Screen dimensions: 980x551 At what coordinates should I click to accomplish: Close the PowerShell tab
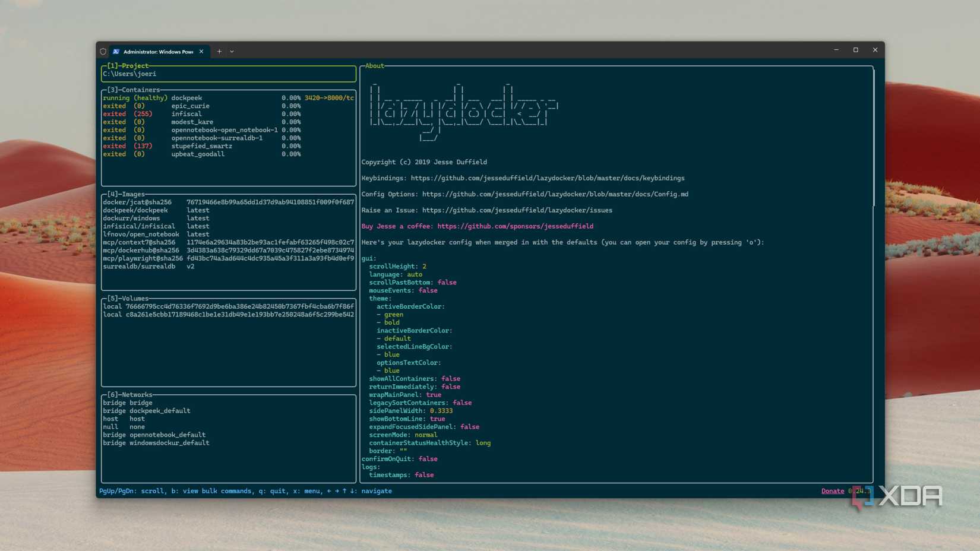pyautogui.click(x=201, y=52)
